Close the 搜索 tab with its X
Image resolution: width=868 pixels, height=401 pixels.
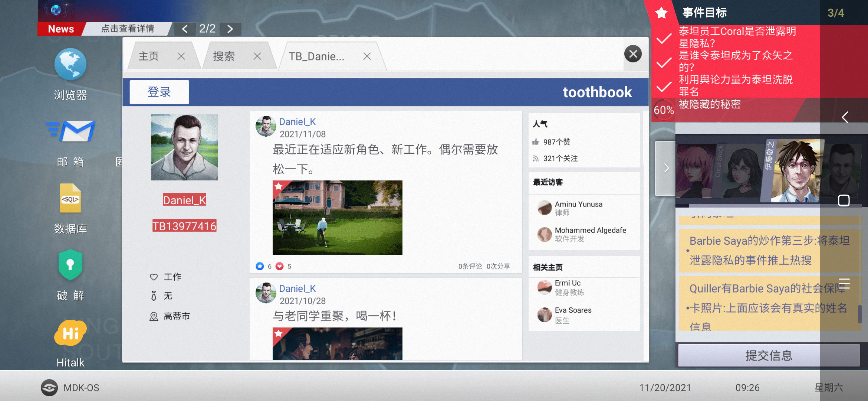pyautogui.click(x=257, y=56)
